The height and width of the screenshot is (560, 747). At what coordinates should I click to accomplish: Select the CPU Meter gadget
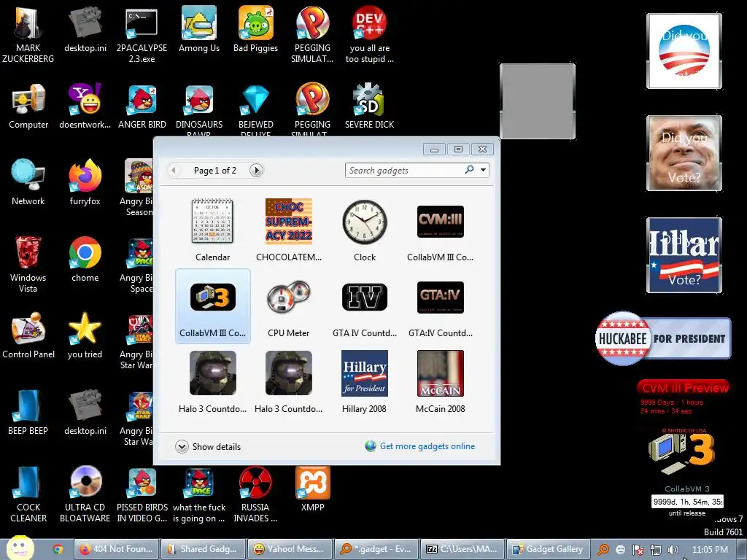[x=288, y=306]
